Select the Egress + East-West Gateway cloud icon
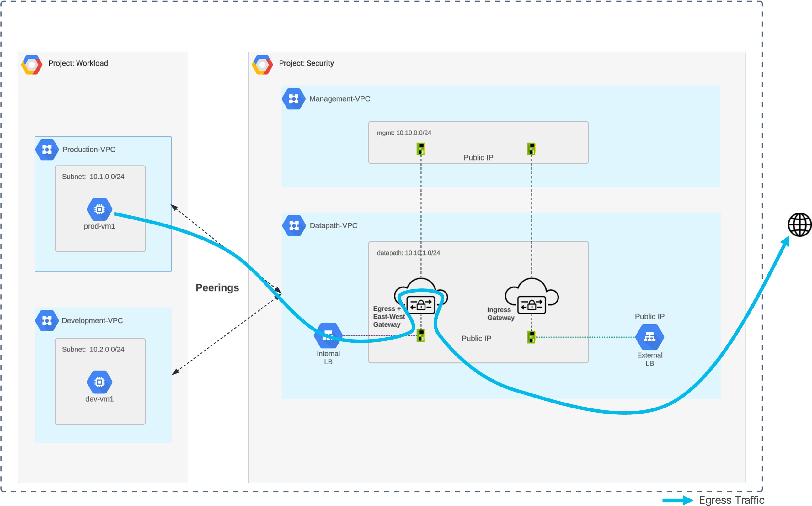The height and width of the screenshot is (506, 812). [421, 296]
